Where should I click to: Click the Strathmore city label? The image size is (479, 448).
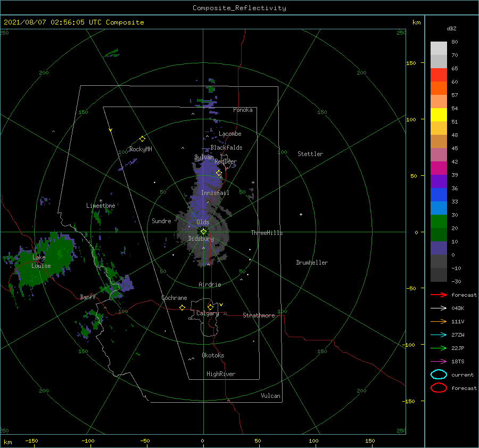pyautogui.click(x=259, y=315)
